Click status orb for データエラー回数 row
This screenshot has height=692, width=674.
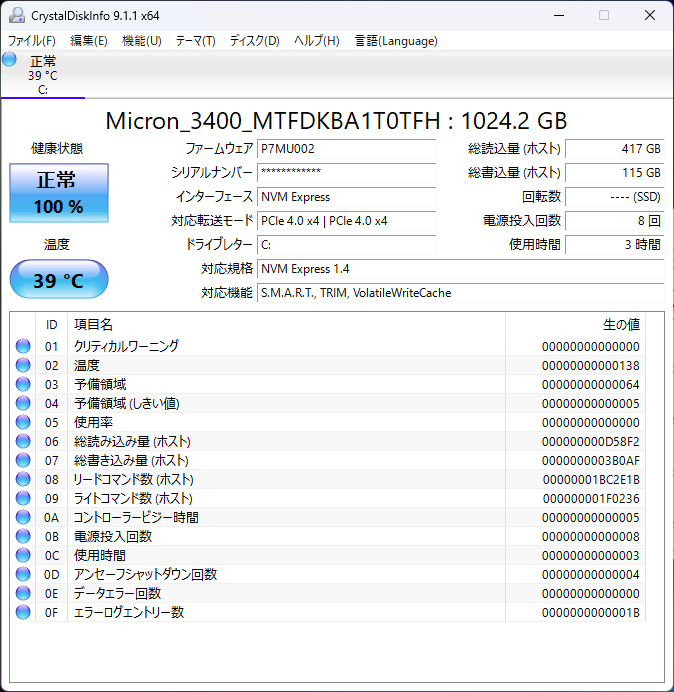click(23, 593)
